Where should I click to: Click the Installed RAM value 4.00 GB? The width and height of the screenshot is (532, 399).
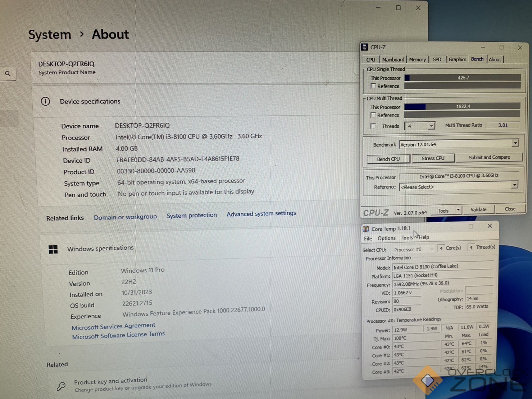(127, 148)
